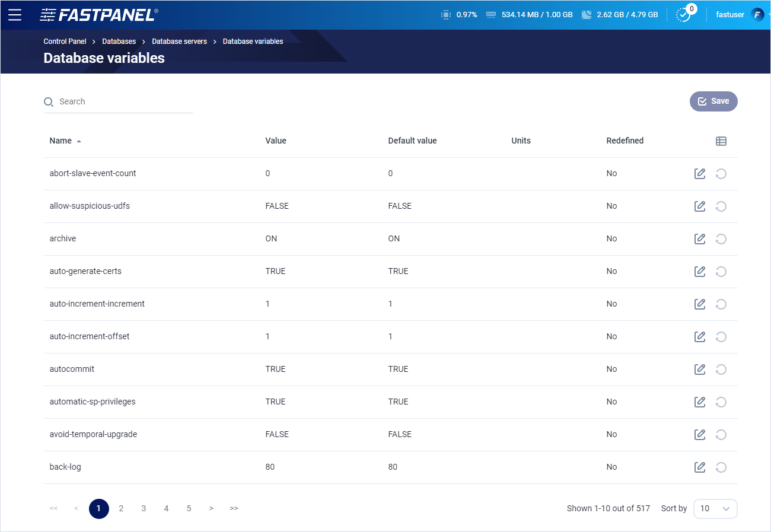The image size is (771, 532).
Task: Check the CPU usage indicator icon
Action: (x=446, y=15)
